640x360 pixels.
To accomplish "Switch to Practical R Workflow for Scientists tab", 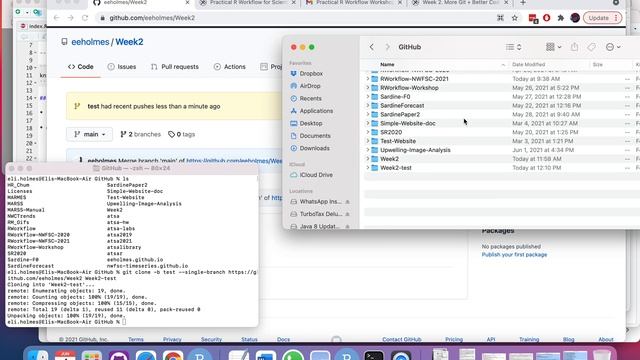I will click(248, 3).
